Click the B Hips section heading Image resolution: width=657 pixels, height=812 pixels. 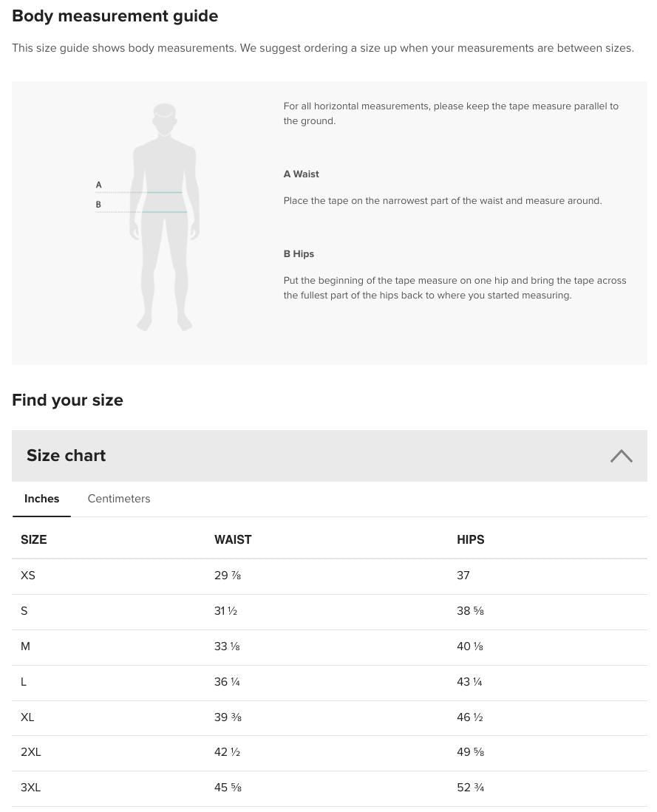(x=299, y=253)
